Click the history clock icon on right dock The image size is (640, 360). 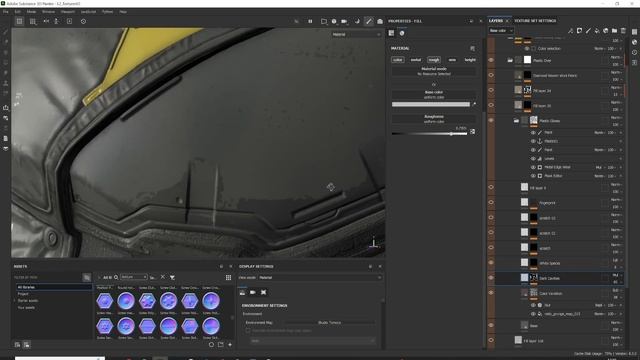click(634, 52)
